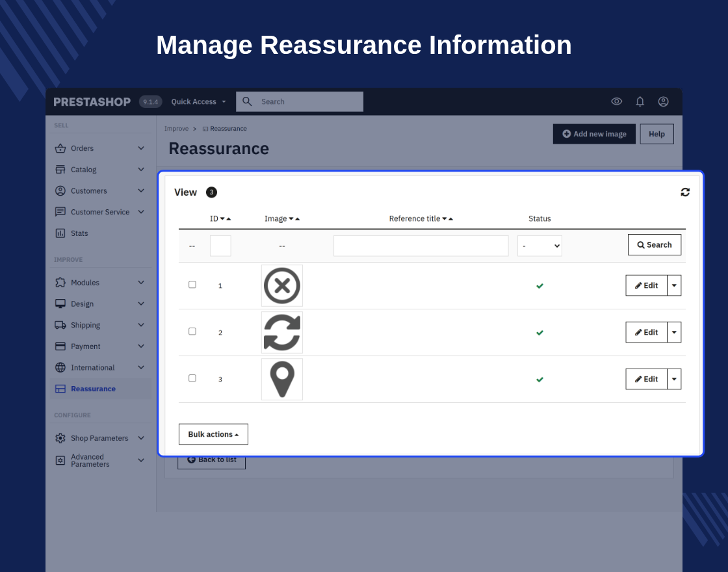728x572 pixels.
Task: Open the dropdown arrow beside row 3 Edit
Action: (674, 380)
